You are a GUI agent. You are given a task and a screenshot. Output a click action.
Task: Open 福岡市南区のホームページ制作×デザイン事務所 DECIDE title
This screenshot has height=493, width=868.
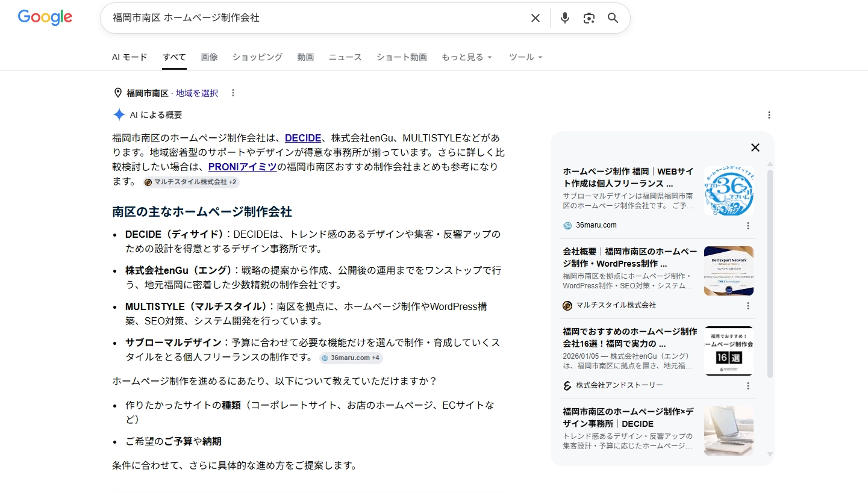[628, 418]
